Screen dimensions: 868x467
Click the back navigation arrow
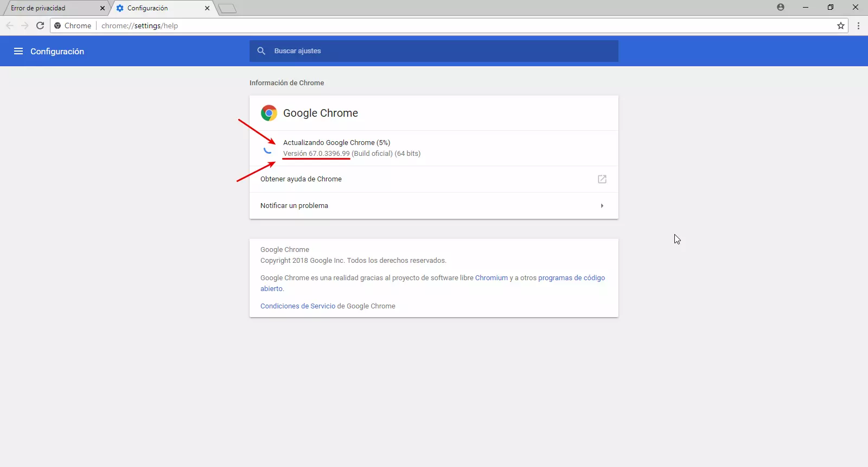10,26
